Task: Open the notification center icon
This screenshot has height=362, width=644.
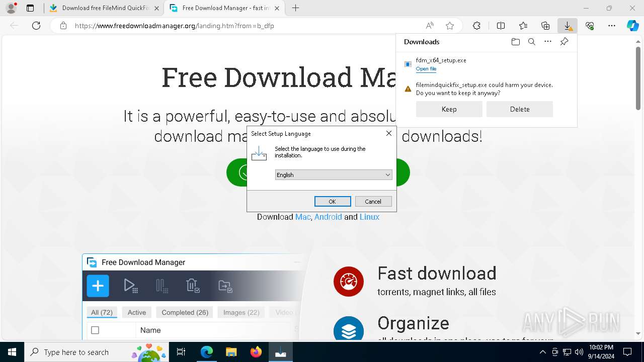Action: click(x=627, y=352)
